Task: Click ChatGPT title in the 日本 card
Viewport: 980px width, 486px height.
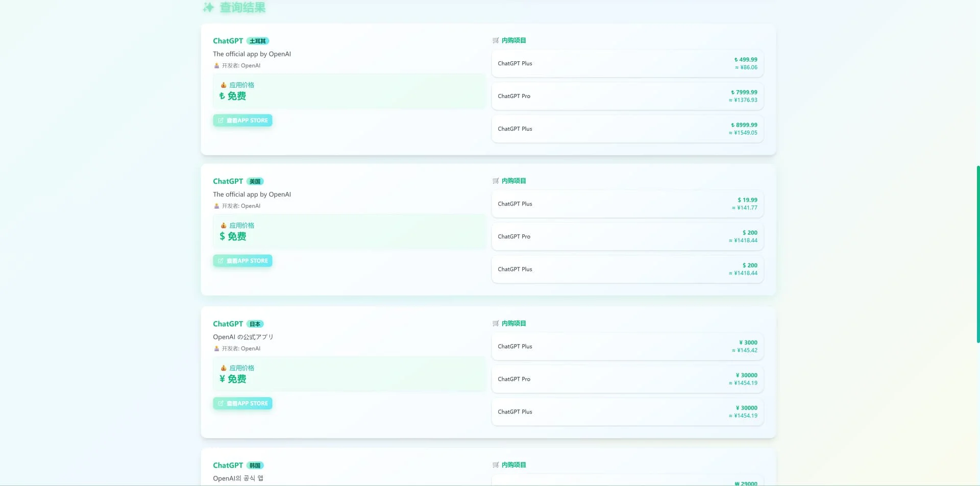Action: coord(228,324)
